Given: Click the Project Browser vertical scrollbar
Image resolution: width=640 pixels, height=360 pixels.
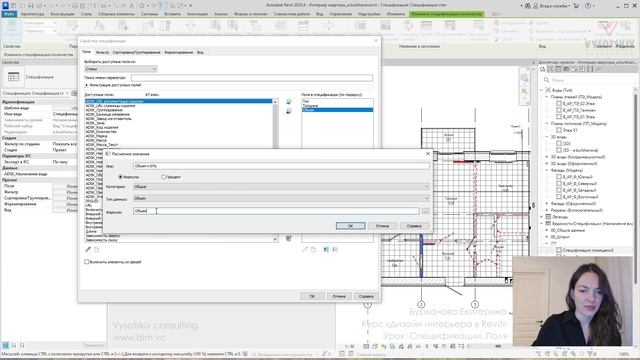Looking at the screenshot, I should pyautogui.click(x=636, y=188).
